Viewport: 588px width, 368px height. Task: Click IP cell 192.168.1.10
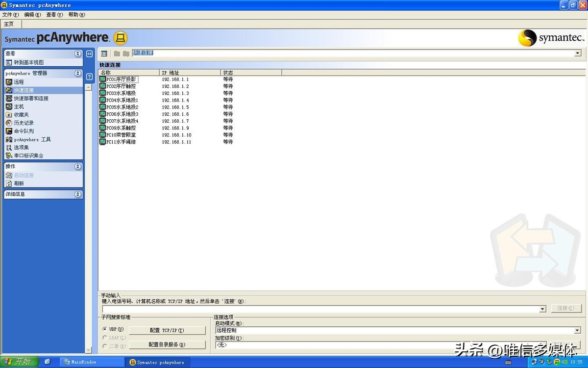click(176, 135)
